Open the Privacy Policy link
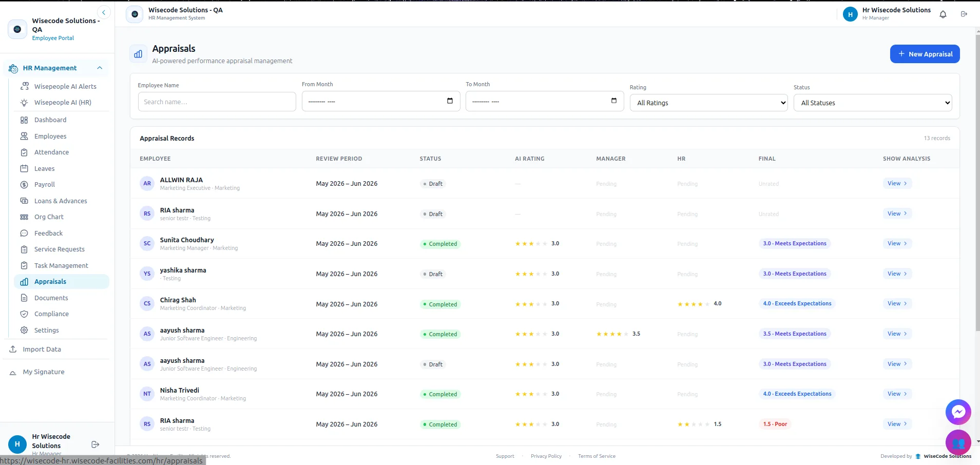 [x=546, y=456]
